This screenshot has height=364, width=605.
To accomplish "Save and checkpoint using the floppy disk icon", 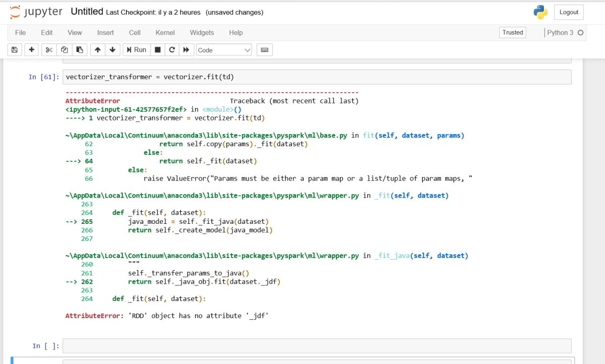I will tap(14, 50).
